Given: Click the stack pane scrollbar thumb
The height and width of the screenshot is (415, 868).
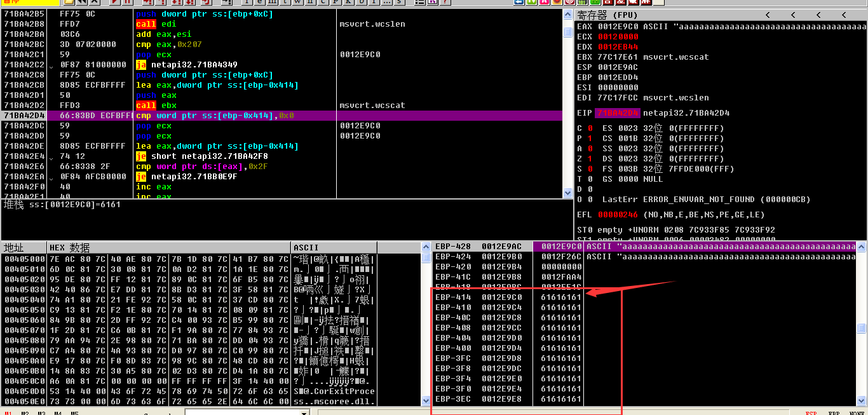Looking at the screenshot, I should pos(862,328).
